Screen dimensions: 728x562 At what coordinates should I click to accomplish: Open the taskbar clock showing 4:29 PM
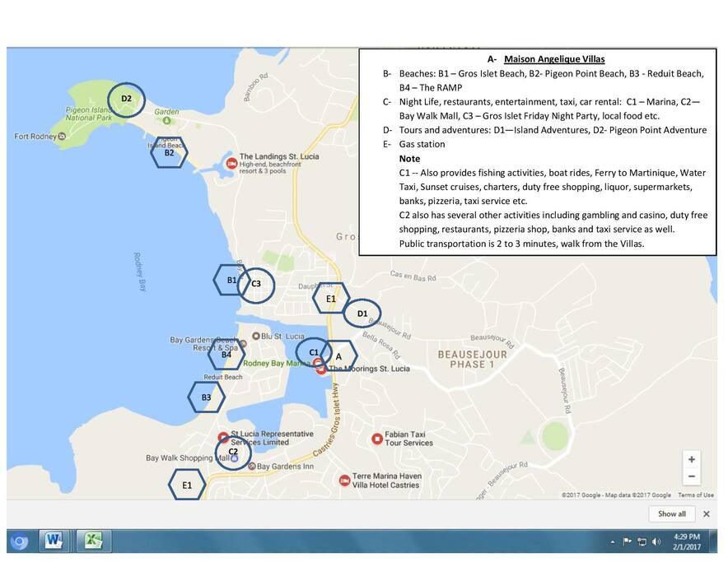tap(687, 541)
